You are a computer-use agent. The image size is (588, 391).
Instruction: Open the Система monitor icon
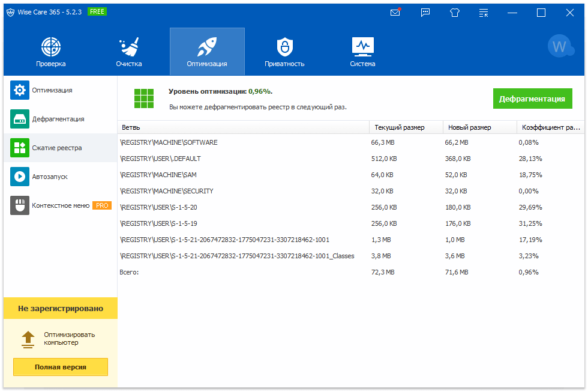362,43
